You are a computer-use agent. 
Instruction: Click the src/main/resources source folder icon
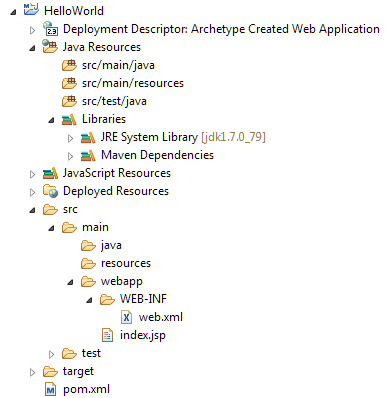[x=69, y=83]
